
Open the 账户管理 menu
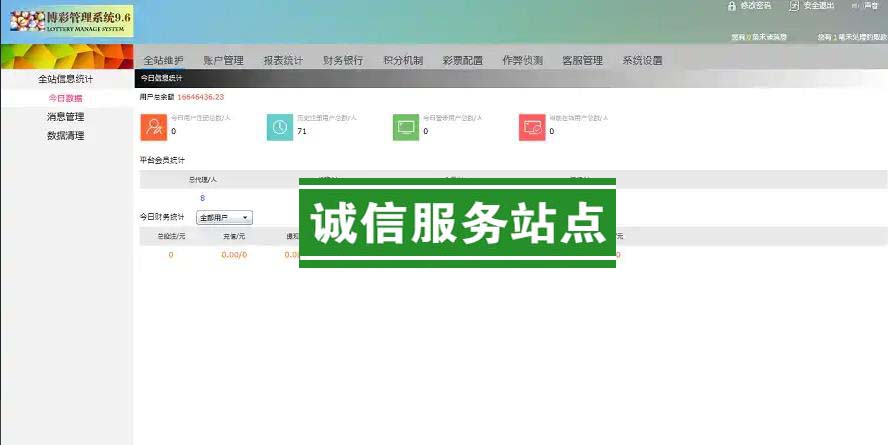point(223,60)
